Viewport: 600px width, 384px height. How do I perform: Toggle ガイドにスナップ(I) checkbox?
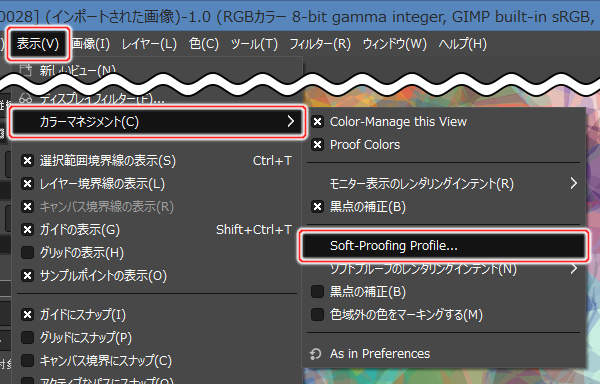[28, 315]
